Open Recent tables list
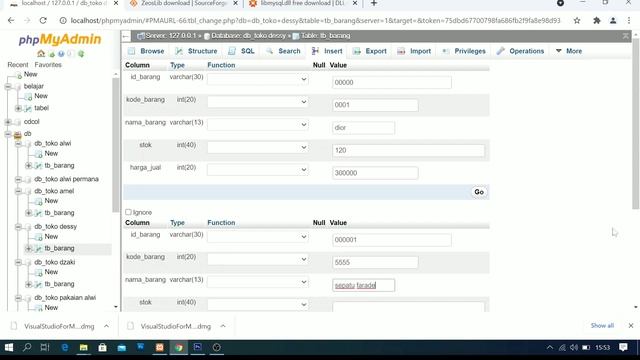Viewport: 640px width, 360px height. (x=18, y=64)
